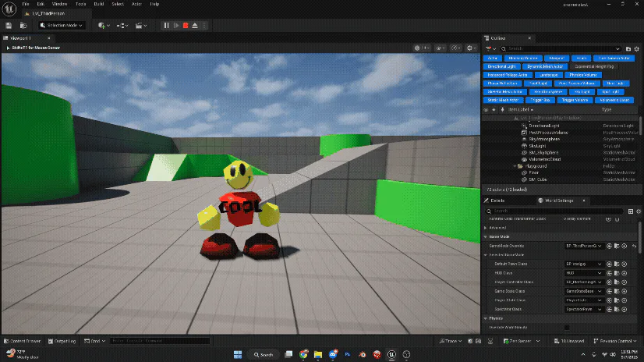Enable the Exponential Height Fog filter chip
The width and height of the screenshot is (644, 362).
pyautogui.click(x=594, y=66)
